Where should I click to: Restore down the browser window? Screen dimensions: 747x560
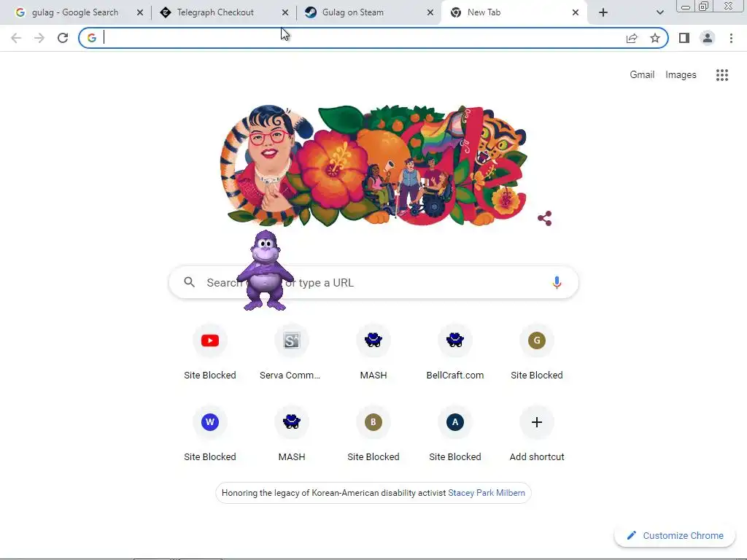pyautogui.click(x=703, y=6)
